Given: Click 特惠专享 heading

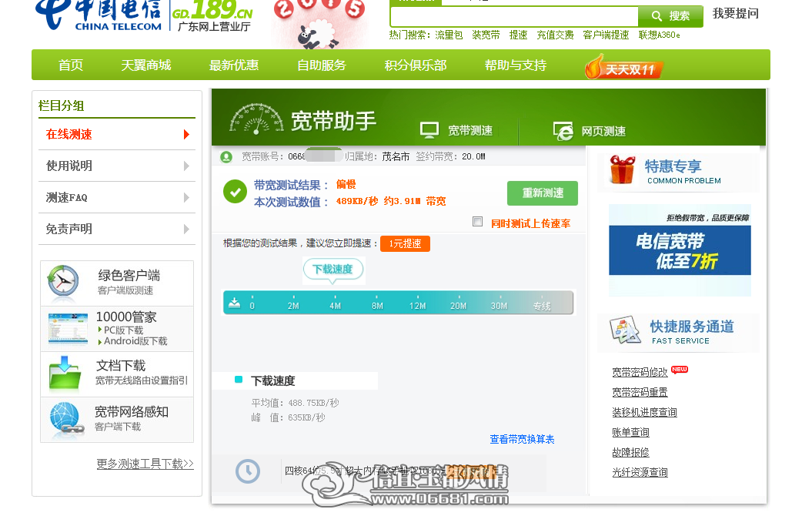Looking at the screenshot, I should (x=673, y=166).
